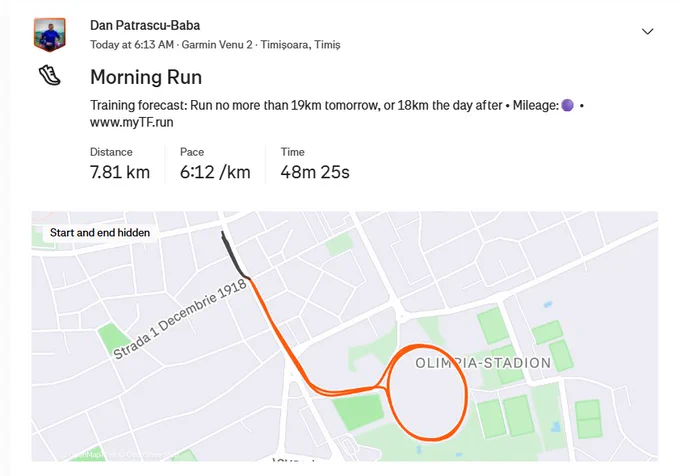
Task: Click Dan Patrascu-Baba's profile avatar
Action: click(50, 35)
